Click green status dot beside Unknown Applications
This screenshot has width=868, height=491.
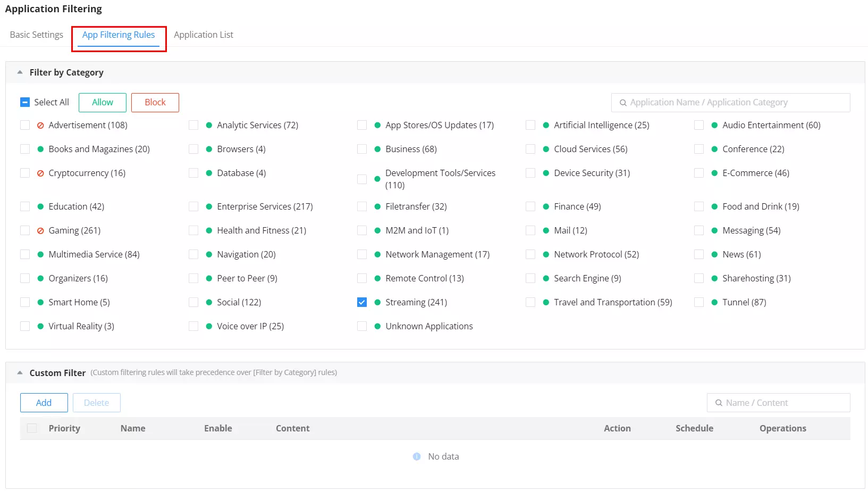tap(377, 327)
